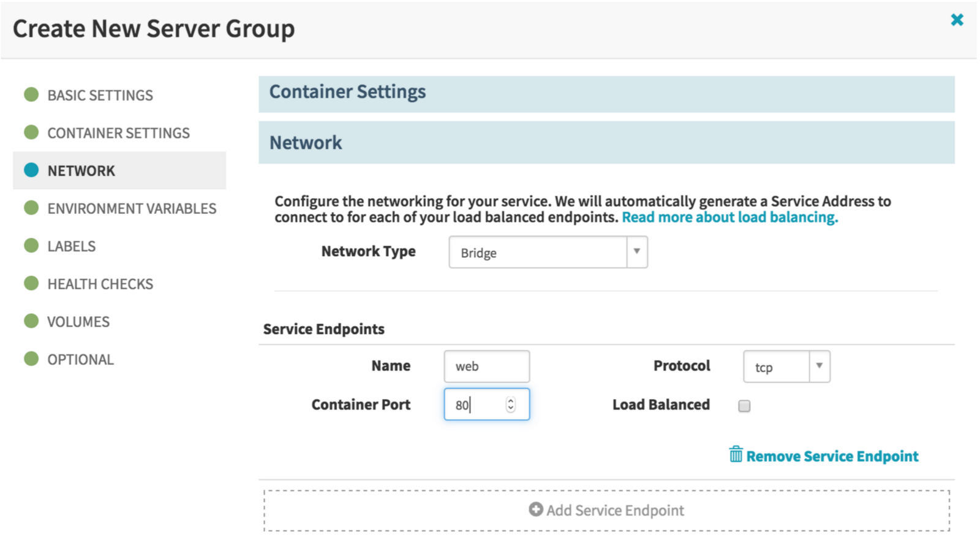
Task: Click the Container Port stepper arrows
Action: tap(511, 404)
